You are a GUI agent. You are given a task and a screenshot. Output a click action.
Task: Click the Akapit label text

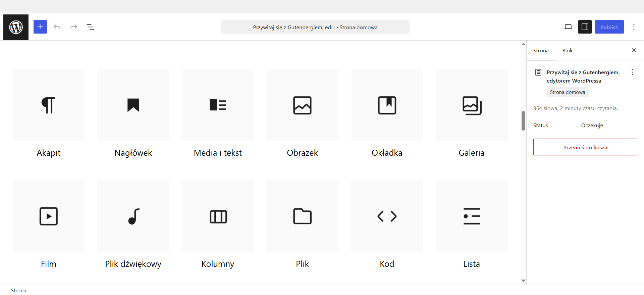[x=49, y=153]
